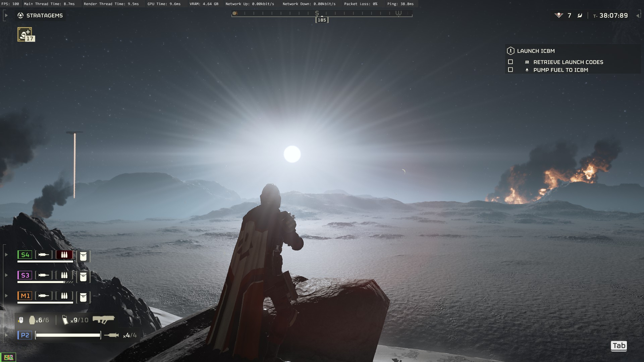Expand the Stratagems panel arrow
The height and width of the screenshot is (362, 644).
6,15
